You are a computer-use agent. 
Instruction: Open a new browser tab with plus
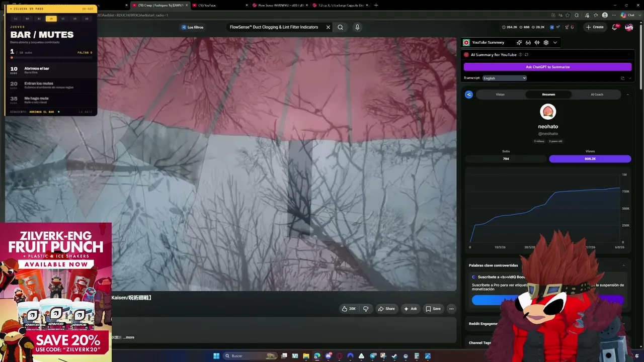(376, 5)
